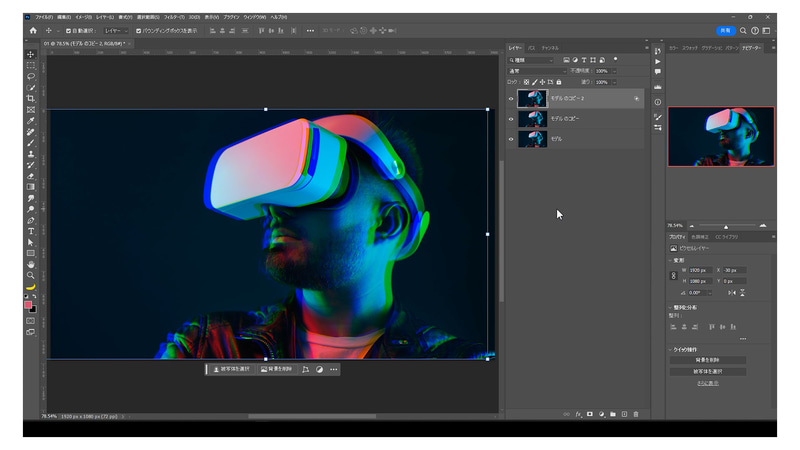The image size is (800, 450).
Task: Select the Move tool in the toolbar
Action: [x=31, y=54]
